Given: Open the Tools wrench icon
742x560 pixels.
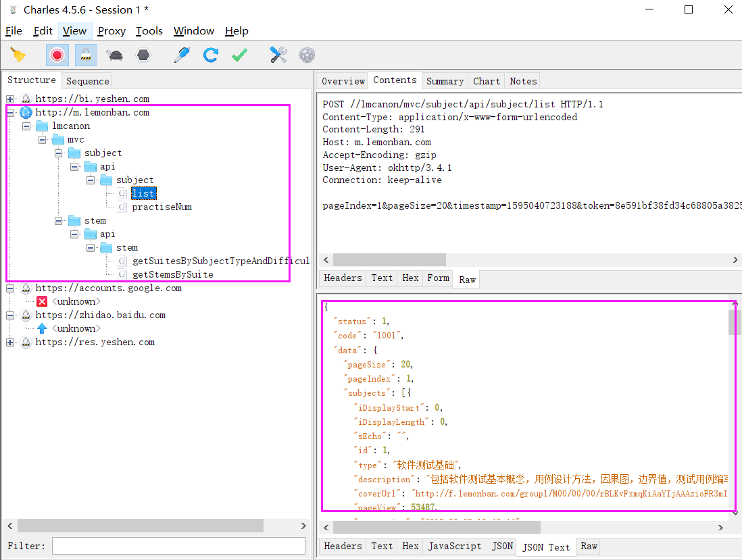Looking at the screenshot, I should point(278,55).
